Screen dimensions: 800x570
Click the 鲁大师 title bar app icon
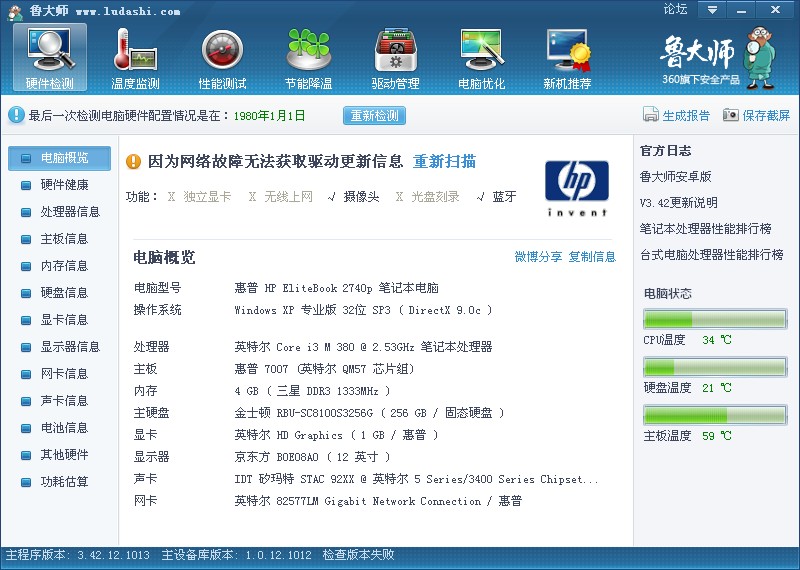point(15,12)
